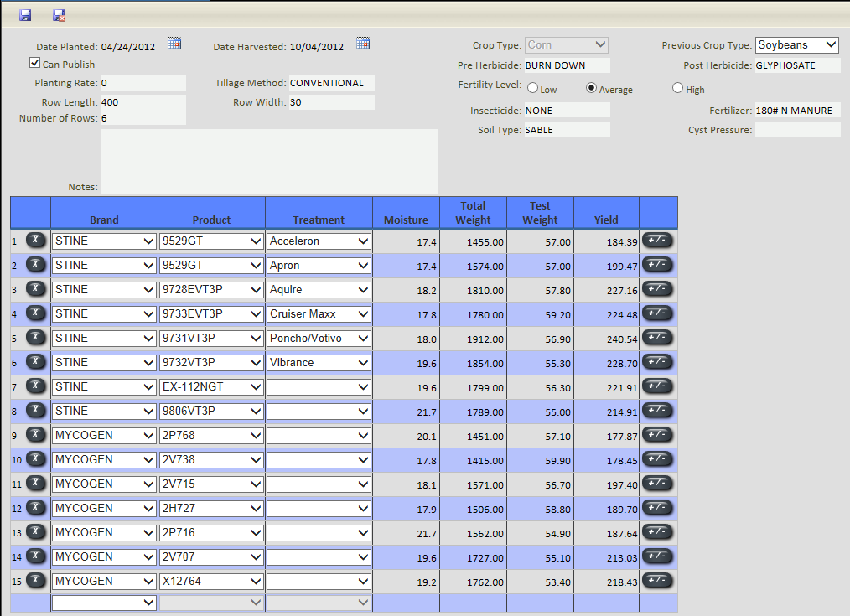Screen dimensions: 850x616
Task: Open the 9728EVT3P product dropdown
Action: [211, 290]
